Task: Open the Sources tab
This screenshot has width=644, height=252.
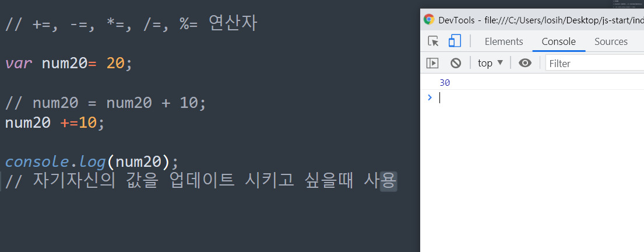Action: (611, 41)
